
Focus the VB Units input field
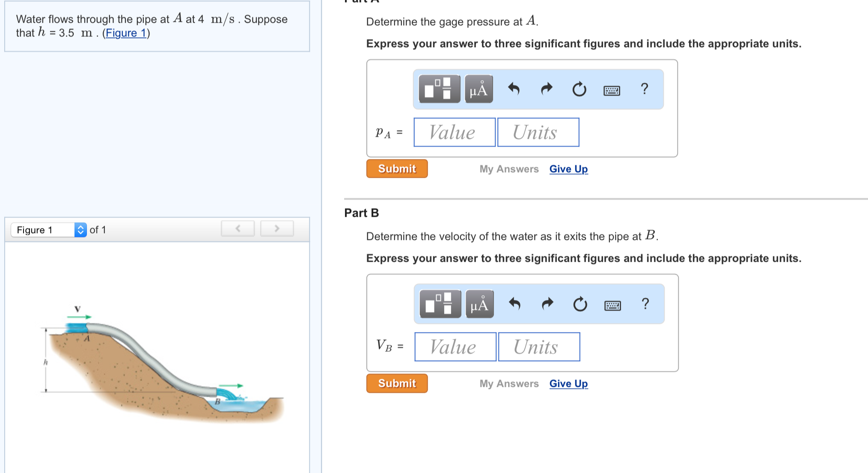[539, 347]
